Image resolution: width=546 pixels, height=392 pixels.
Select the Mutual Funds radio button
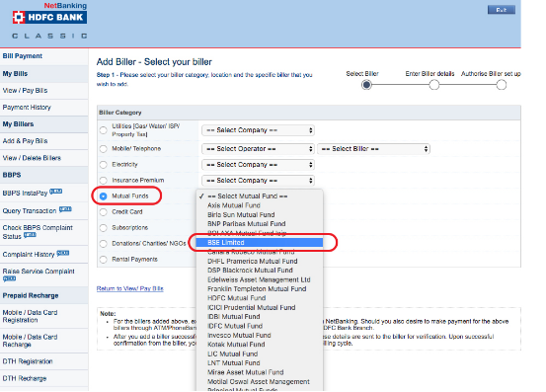click(103, 196)
